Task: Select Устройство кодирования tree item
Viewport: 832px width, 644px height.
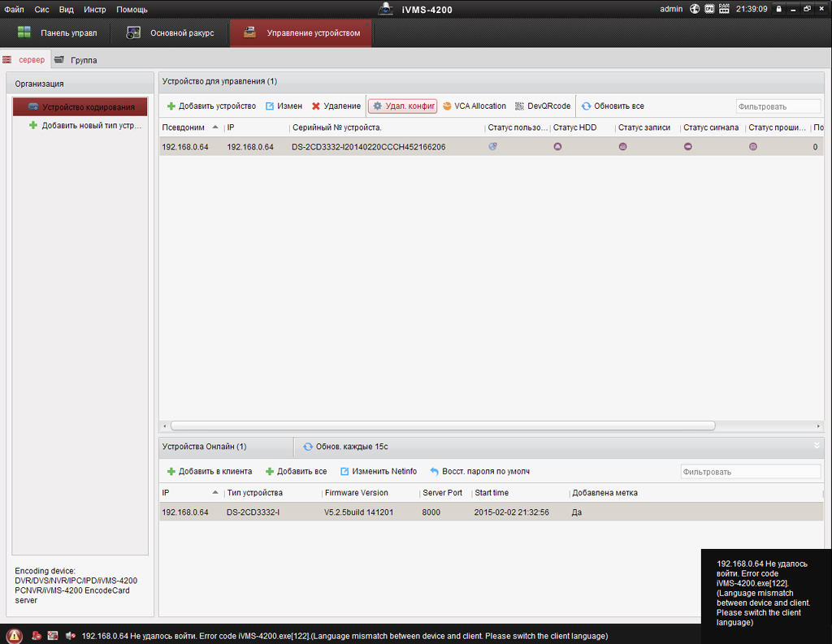Action: (x=80, y=106)
